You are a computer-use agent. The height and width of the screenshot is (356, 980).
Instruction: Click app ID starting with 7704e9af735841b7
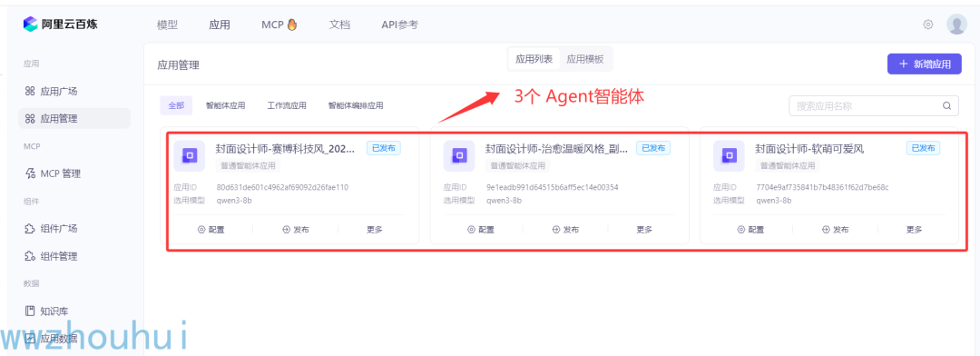tap(822, 187)
